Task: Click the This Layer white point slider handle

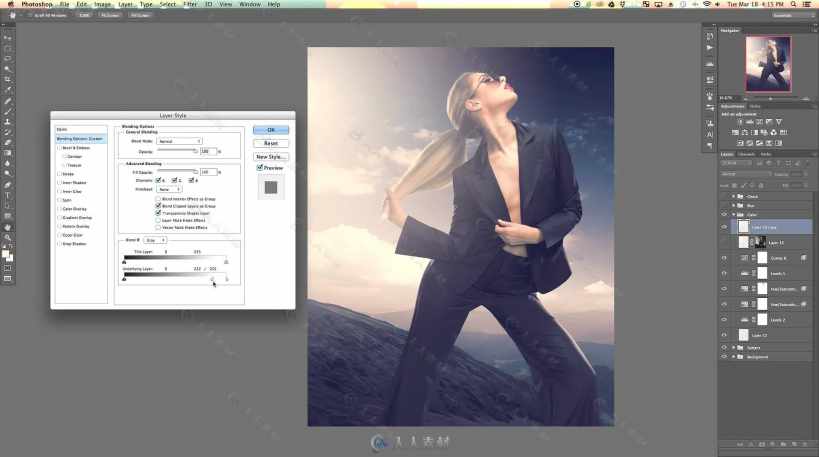Action: 226,262
